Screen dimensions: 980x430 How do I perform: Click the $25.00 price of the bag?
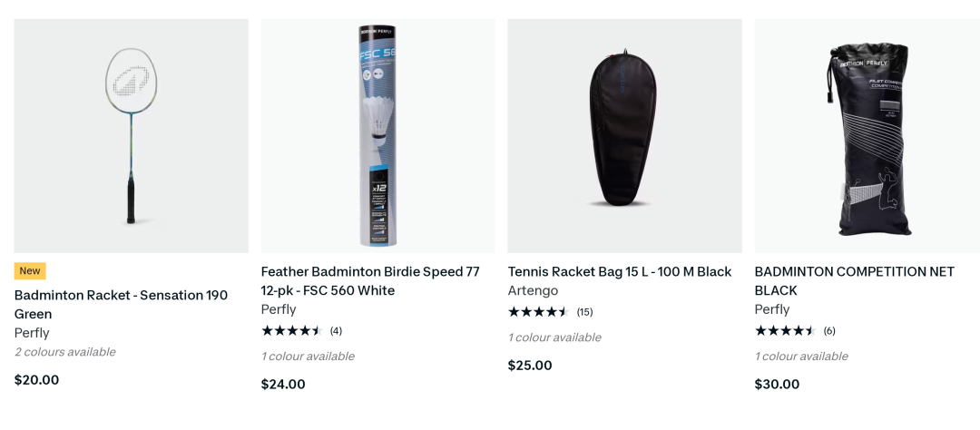point(530,366)
